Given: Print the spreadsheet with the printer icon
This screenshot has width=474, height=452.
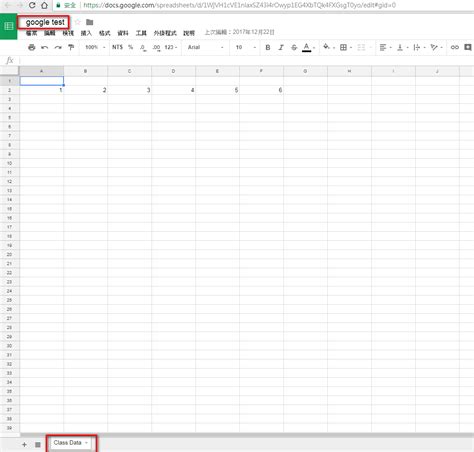Looking at the screenshot, I should click(x=32, y=47).
